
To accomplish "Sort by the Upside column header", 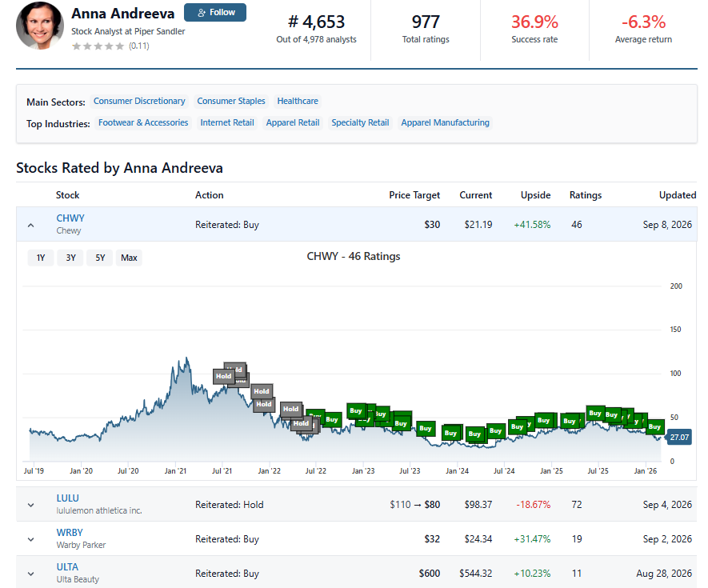I will (x=535, y=195).
